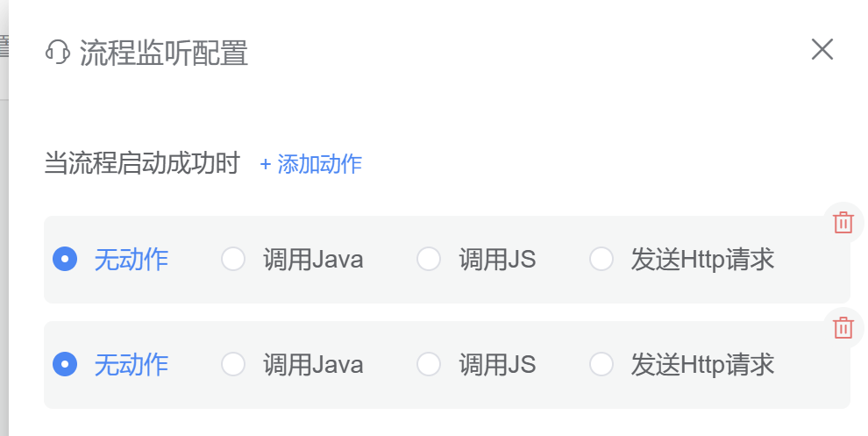Click the 当流程启动成功时 section label
868x436 pixels.
point(142,163)
